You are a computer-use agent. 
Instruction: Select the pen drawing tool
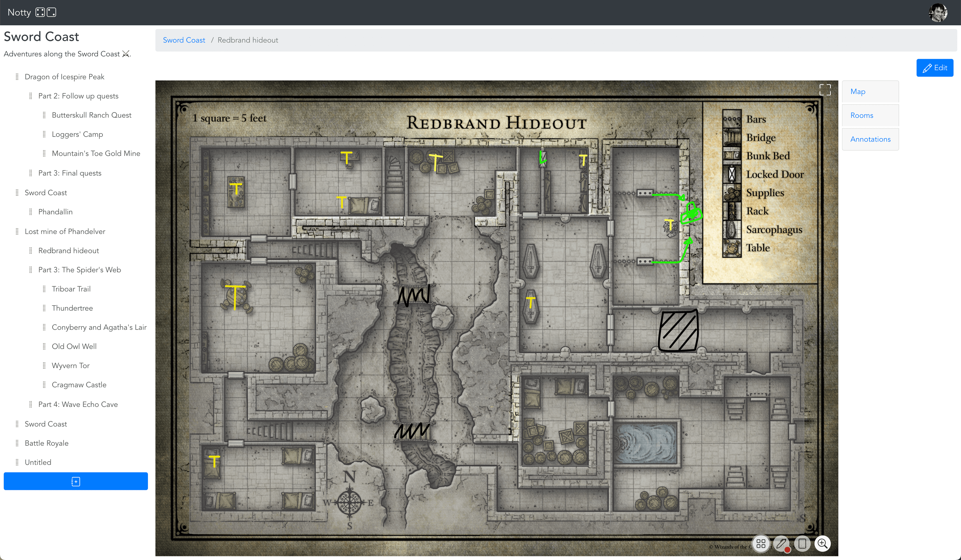781,543
